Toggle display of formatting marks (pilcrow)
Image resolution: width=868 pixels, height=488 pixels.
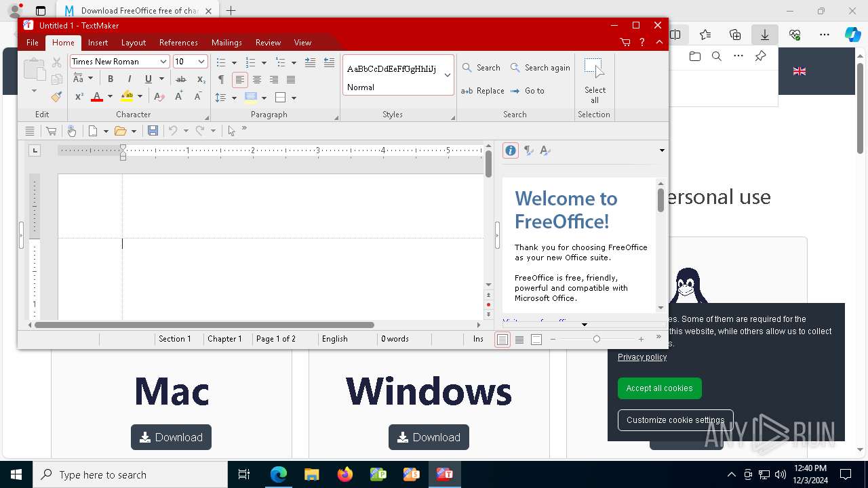coord(220,79)
